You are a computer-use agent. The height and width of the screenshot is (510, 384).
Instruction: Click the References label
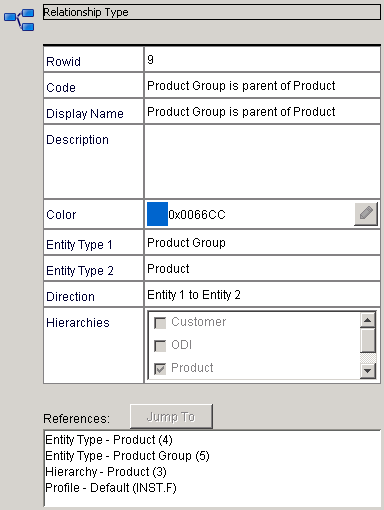pyautogui.click(x=76, y=419)
